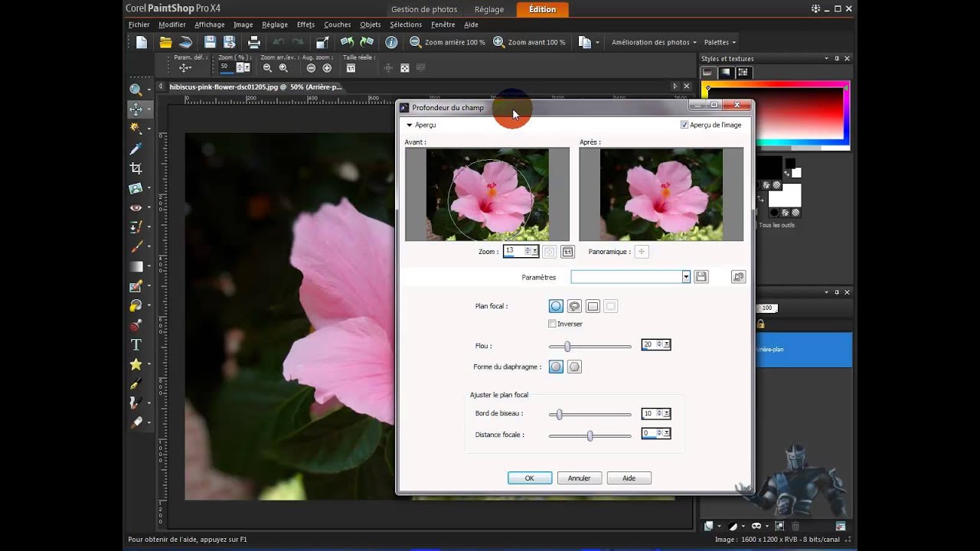Image resolution: width=980 pixels, height=551 pixels.
Task: Select the Zoom magnifier tool in the tool palette
Action: (136, 90)
